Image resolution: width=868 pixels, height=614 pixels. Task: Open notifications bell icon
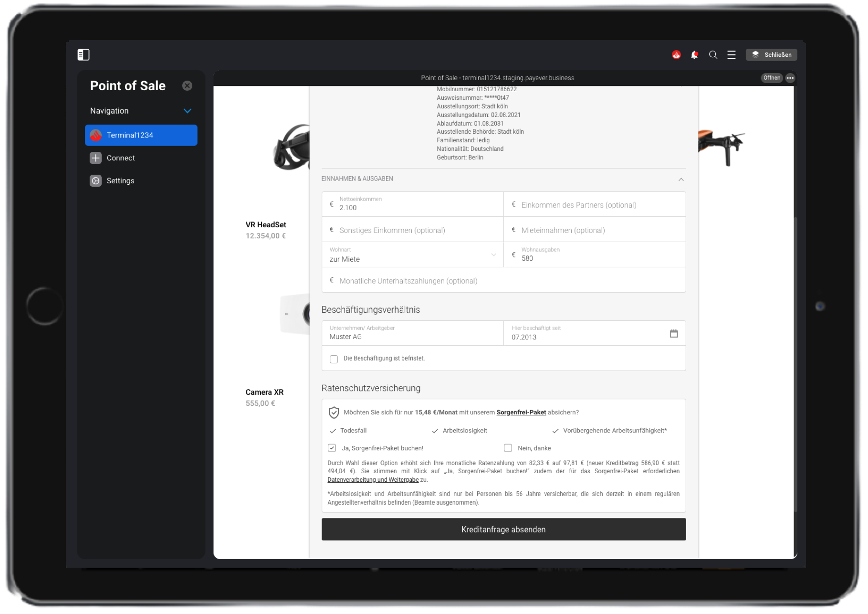coord(694,55)
